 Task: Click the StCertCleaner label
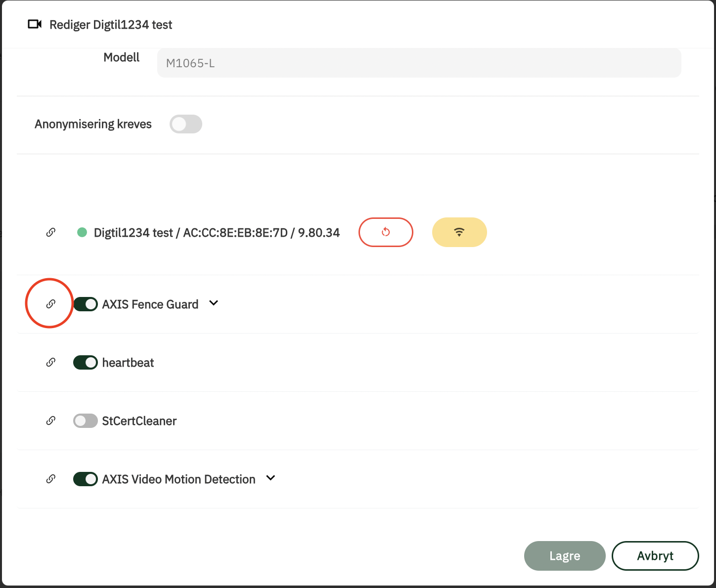tap(139, 421)
